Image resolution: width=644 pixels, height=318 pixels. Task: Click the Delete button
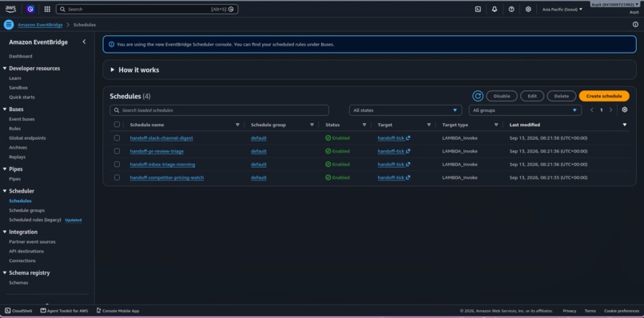point(562,96)
